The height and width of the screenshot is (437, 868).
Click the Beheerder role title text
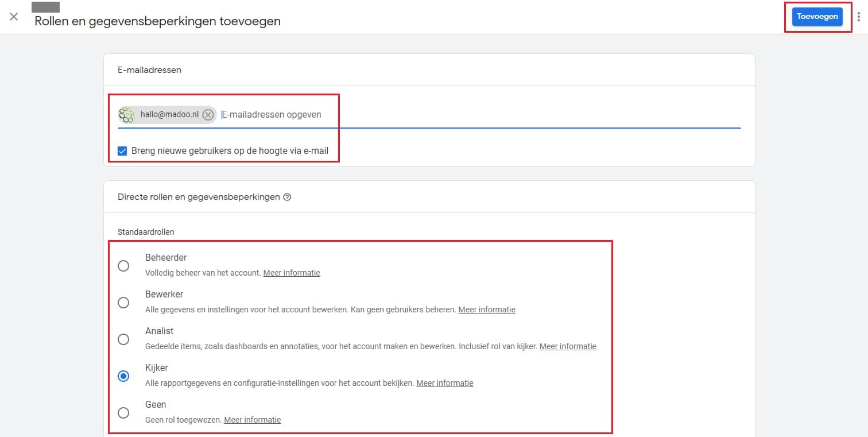pyautogui.click(x=166, y=258)
